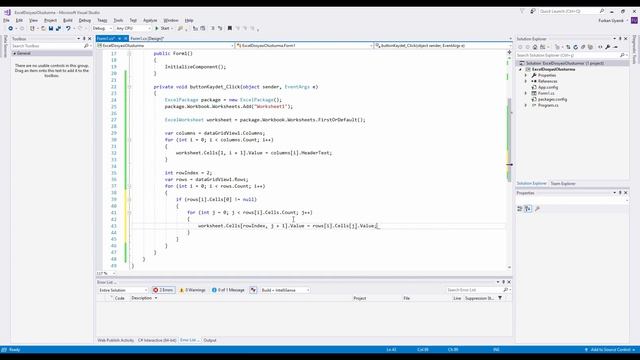Click the Description column header in Error List

coord(142,298)
